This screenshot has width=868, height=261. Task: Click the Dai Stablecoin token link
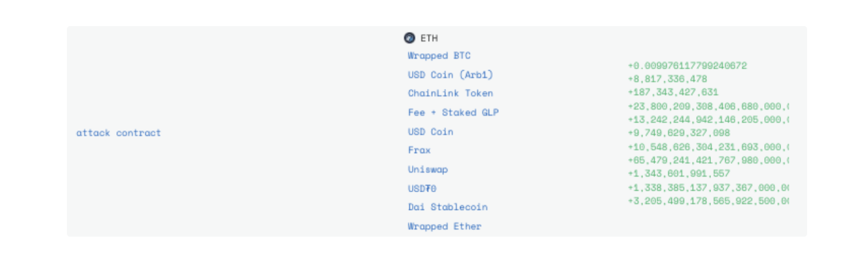(x=447, y=207)
